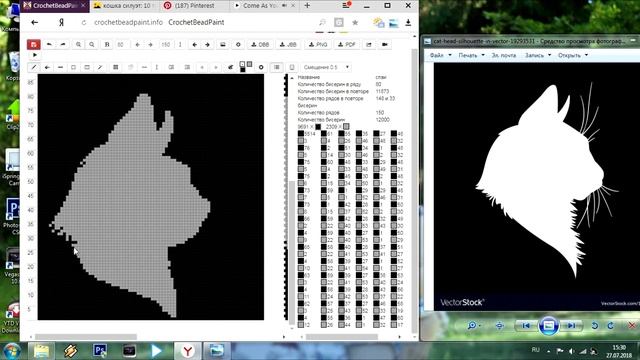Click the bold B toolbar button

[x=107, y=44]
